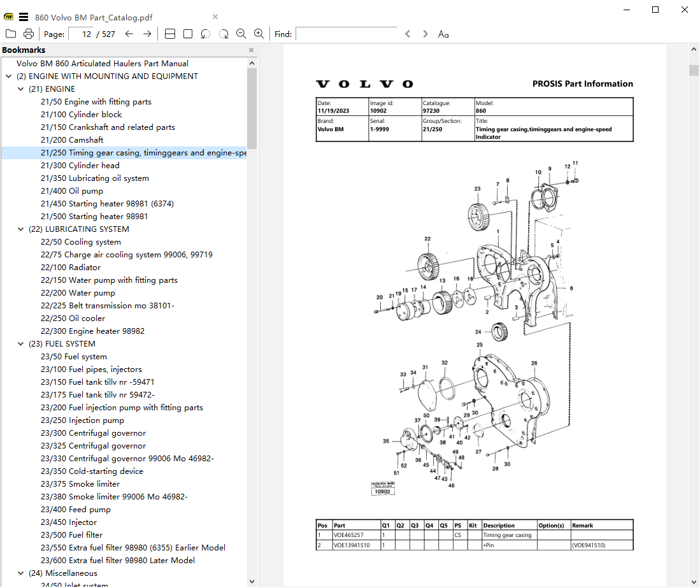Zoom out with the magnifier minus icon

pos(241,34)
